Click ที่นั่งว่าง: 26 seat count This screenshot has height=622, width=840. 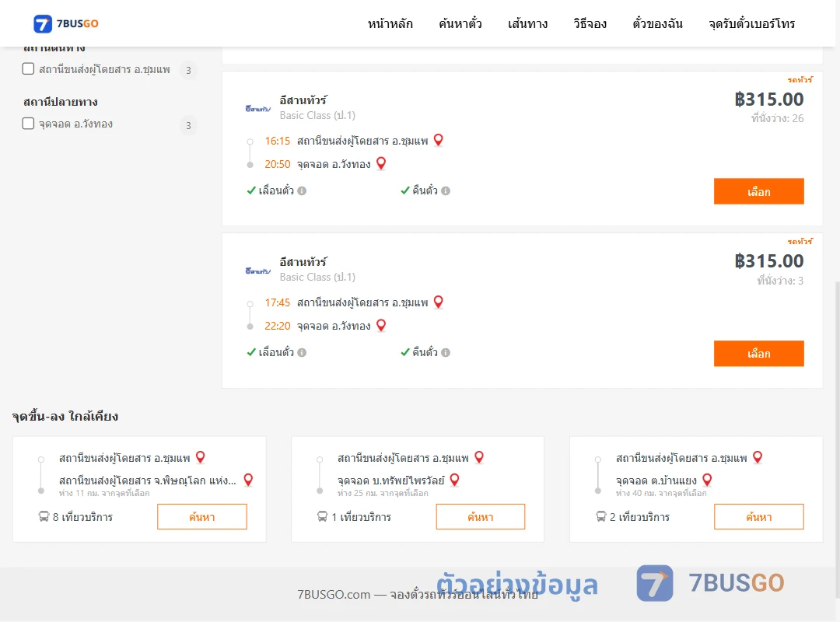pos(777,118)
